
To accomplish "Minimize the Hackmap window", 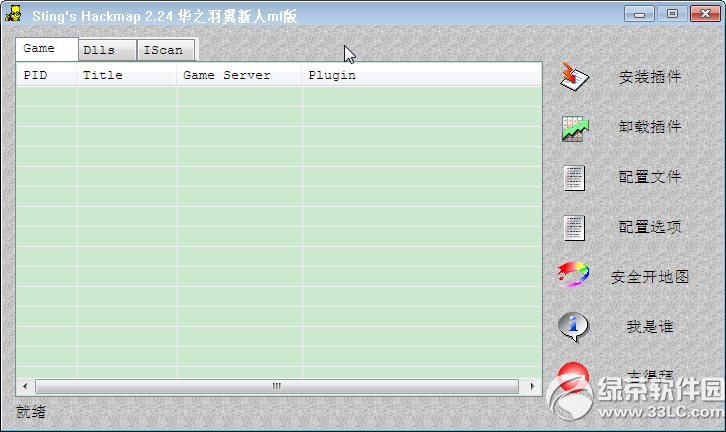I will point(642,14).
